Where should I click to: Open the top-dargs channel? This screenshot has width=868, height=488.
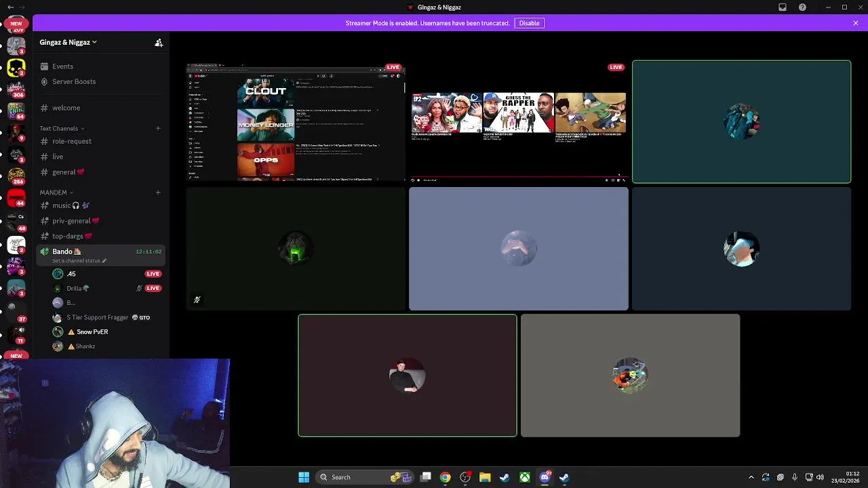point(100,236)
